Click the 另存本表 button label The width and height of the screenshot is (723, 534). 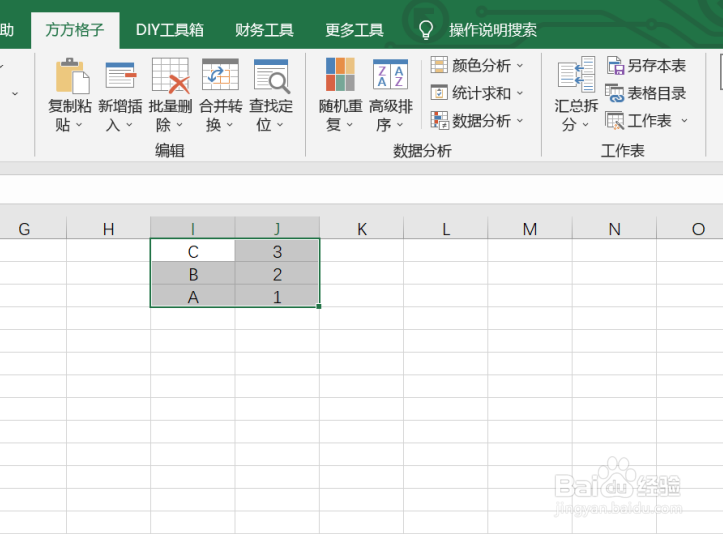[657, 65]
